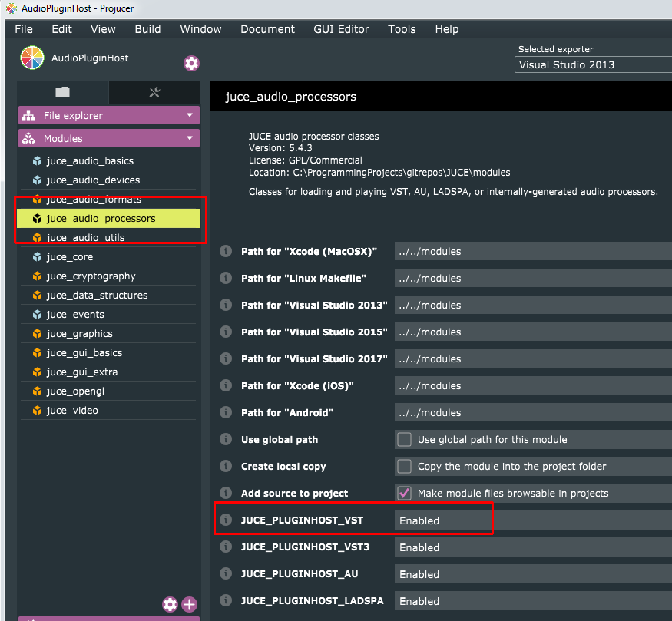Collapse the File explorer panel arrow
The width and height of the screenshot is (672, 621).
click(190, 115)
